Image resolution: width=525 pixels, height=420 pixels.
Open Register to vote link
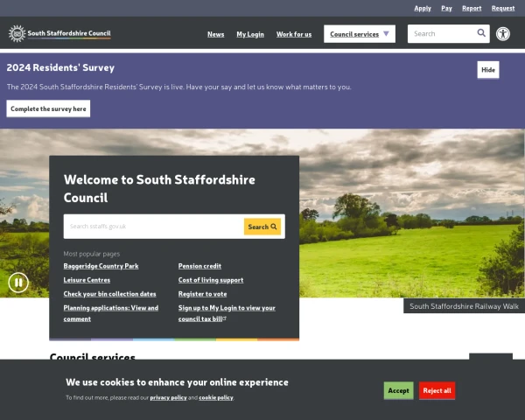(203, 294)
